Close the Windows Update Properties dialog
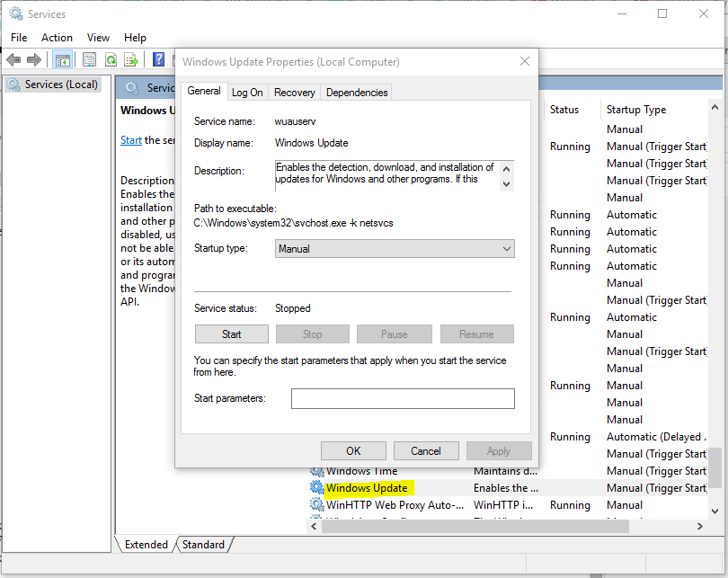Image resolution: width=728 pixels, height=578 pixels. click(x=525, y=61)
